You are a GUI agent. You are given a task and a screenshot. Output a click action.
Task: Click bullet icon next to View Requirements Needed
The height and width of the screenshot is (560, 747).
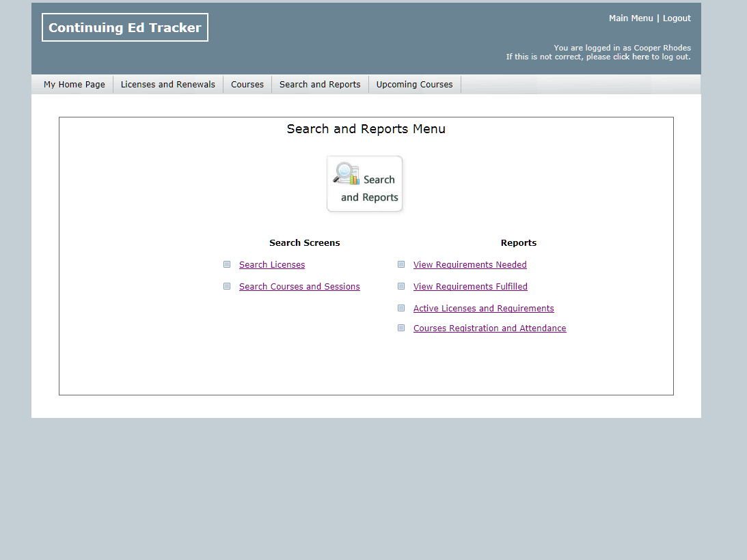coord(401,264)
